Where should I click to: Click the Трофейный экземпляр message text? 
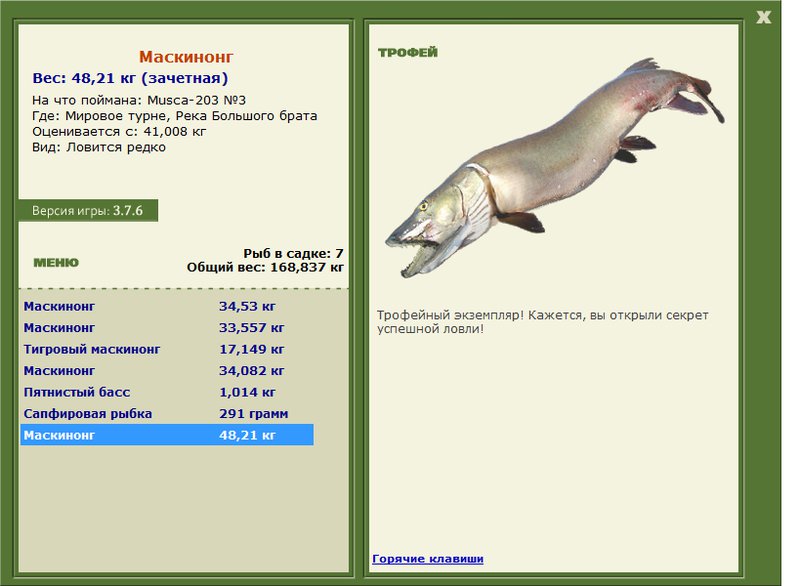tap(542, 322)
